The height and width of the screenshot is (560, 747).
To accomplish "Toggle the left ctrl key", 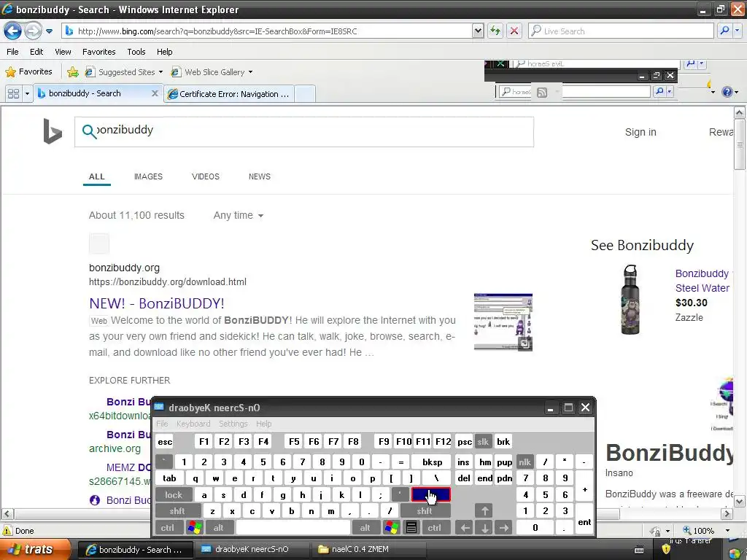I will point(168,528).
